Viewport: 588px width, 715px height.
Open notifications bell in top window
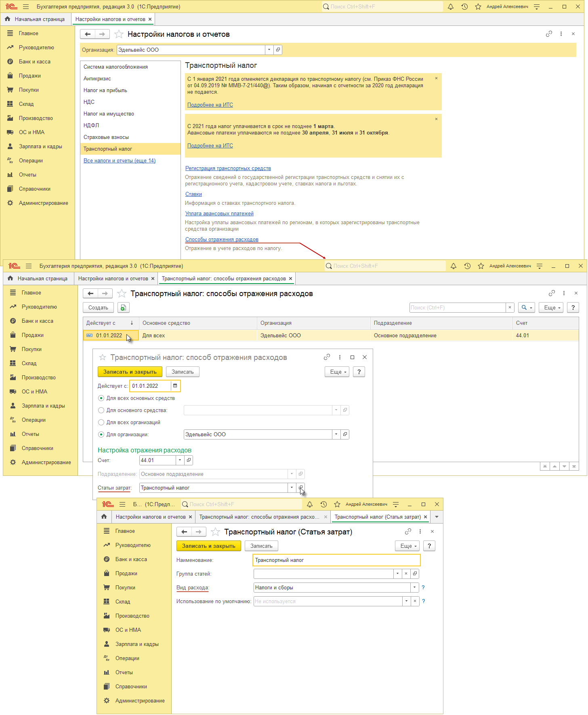pos(451,6)
